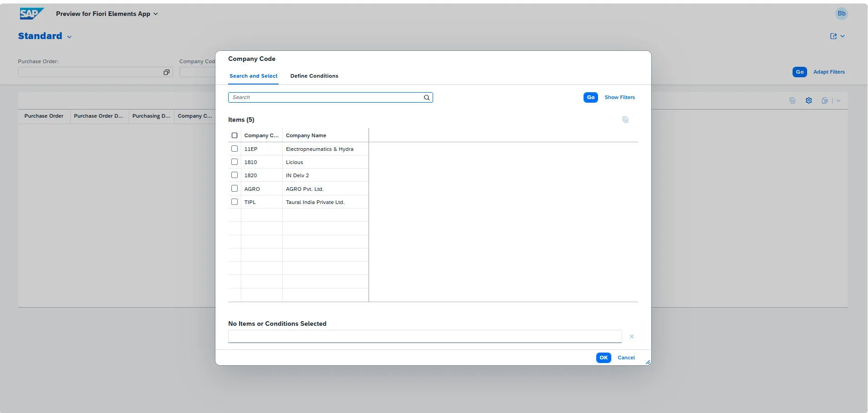Check the box for 11EP
Viewport: 868px width, 413px height.
pos(234,149)
